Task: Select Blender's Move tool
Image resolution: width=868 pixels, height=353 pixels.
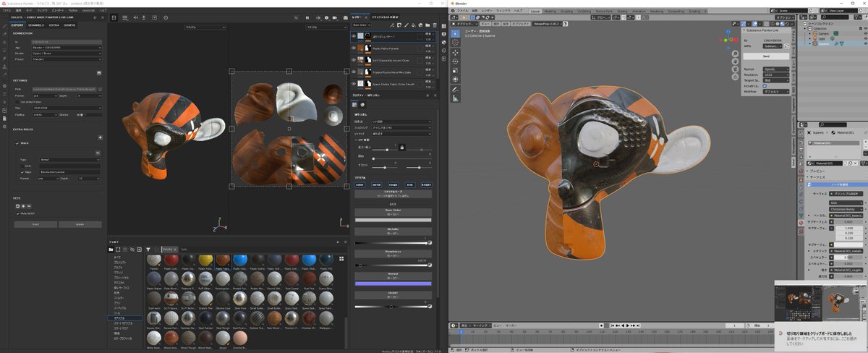Action: point(455,52)
